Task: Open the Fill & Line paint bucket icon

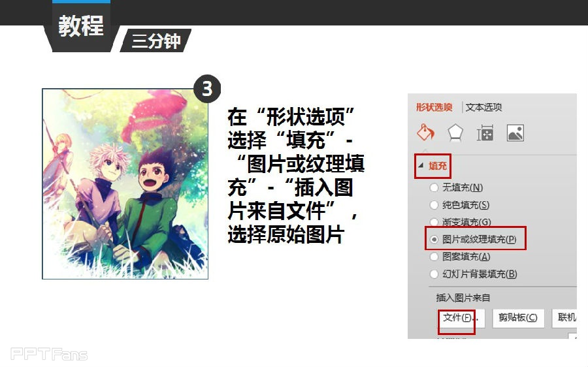Action: pyautogui.click(x=425, y=133)
